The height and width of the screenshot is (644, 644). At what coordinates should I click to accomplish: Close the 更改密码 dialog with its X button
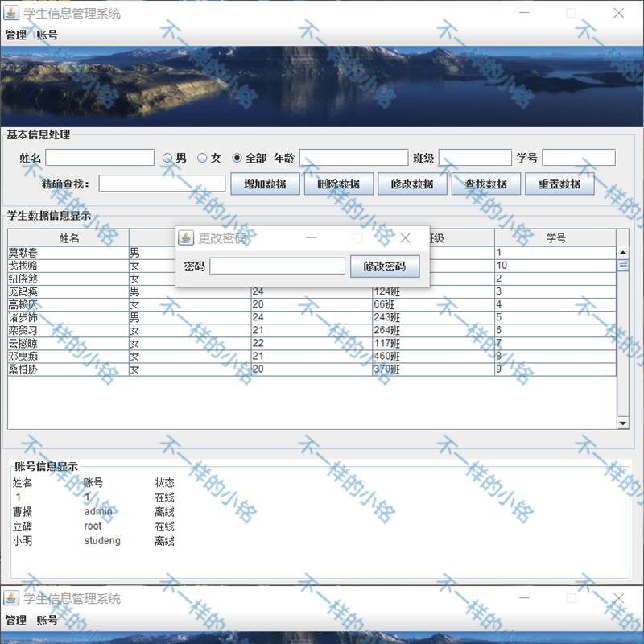[405, 237]
